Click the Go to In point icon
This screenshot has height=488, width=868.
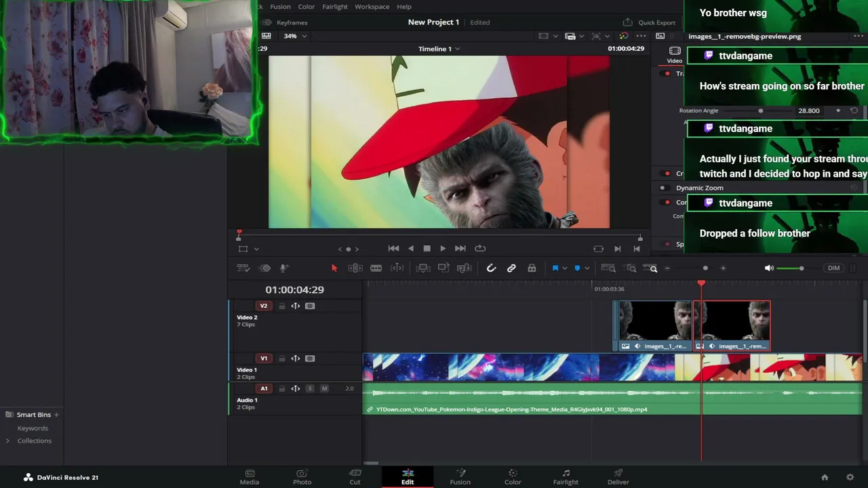point(636,249)
